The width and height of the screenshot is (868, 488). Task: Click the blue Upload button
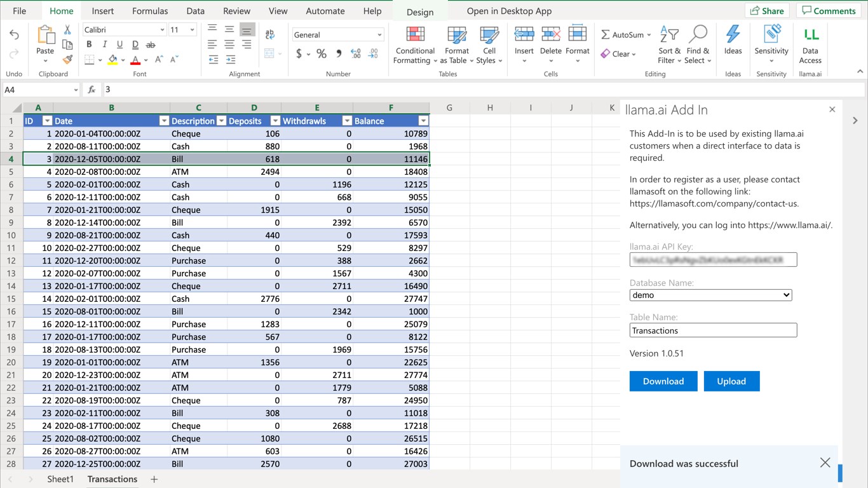click(x=731, y=381)
